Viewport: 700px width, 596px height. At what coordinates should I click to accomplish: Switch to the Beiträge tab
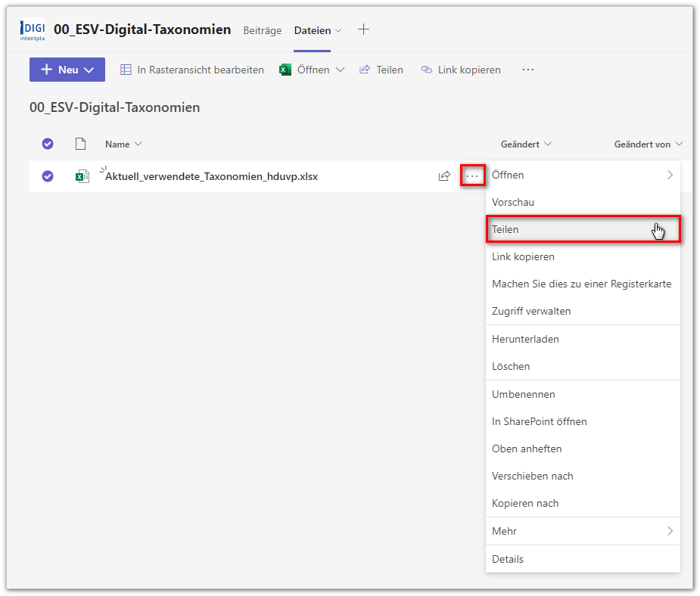(262, 30)
